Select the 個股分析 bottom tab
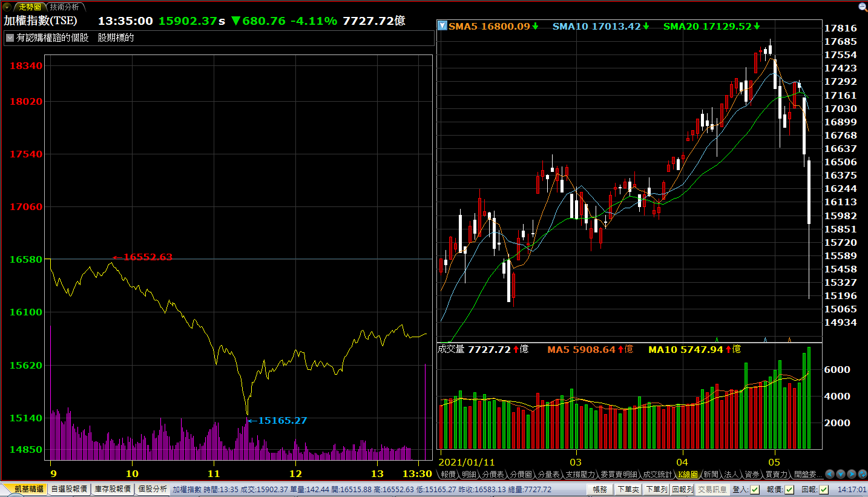The image size is (868, 497). pyautogui.click(x=153, y=489)
